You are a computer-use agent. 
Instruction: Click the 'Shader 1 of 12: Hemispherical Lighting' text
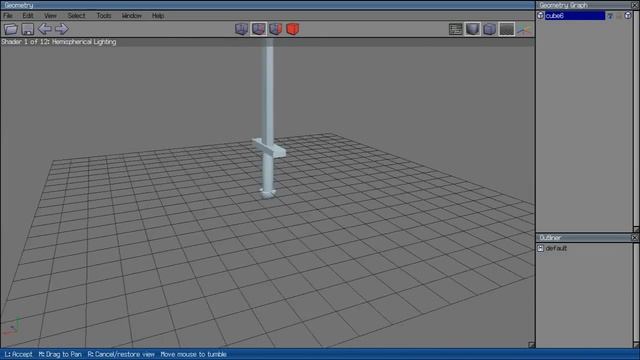pos(59,42)
